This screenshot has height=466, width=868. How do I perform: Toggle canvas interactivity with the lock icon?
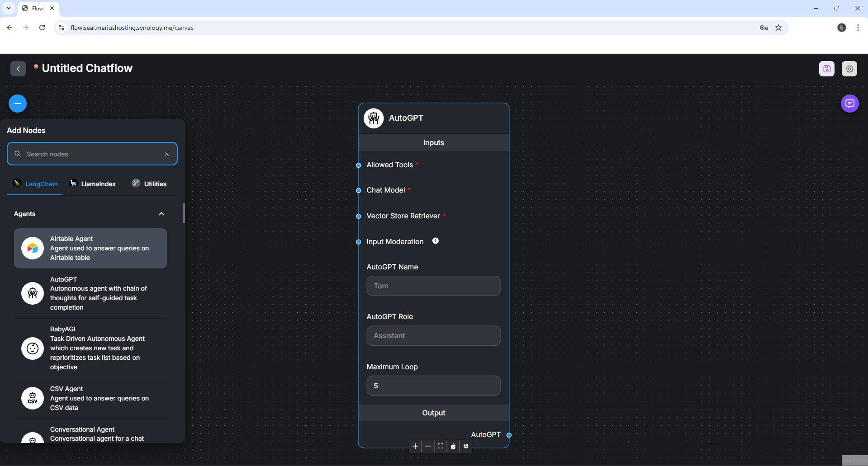(x=453, y=446)
